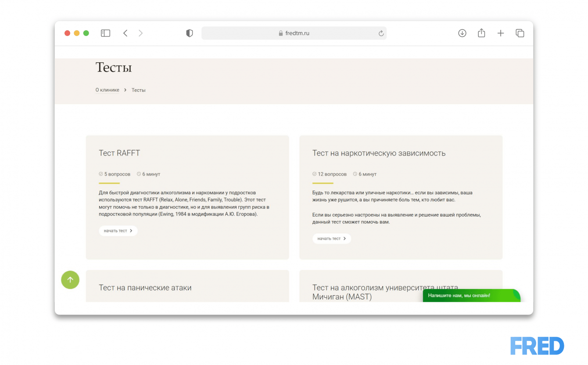Go back to the previous page
The width and height of the screenshot is (588, 365).
[x=125, y=33]
